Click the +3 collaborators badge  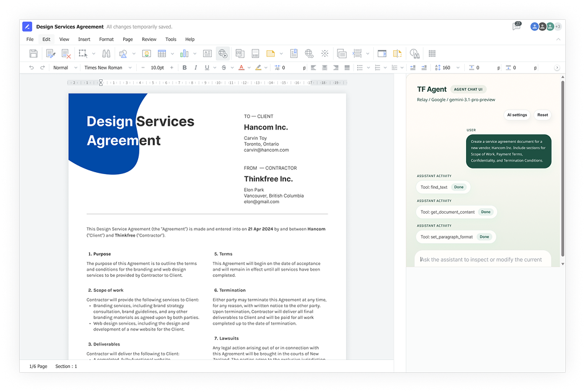pyautogui.click(x=558, y=27)
